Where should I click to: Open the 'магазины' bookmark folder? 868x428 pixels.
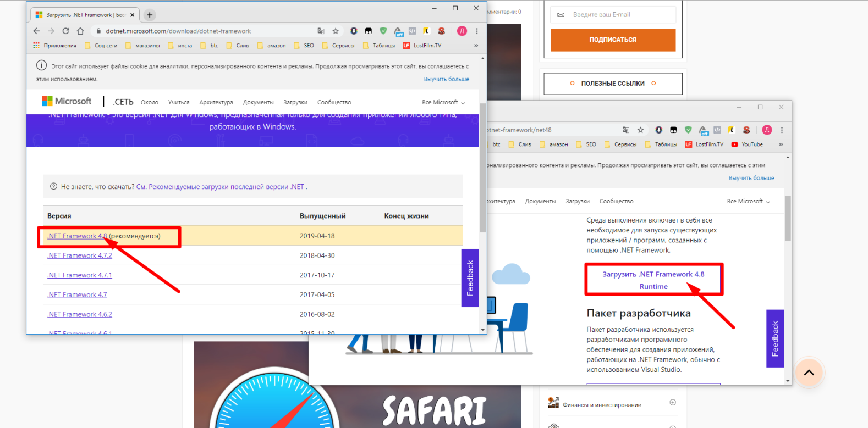[x=142, y=46]
